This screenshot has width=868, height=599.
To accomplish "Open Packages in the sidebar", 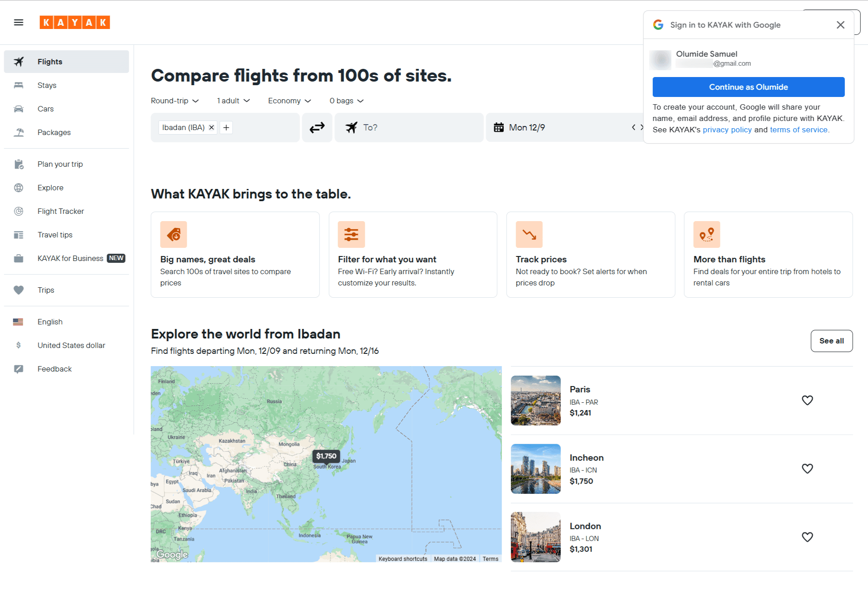I will click(67, 132).
